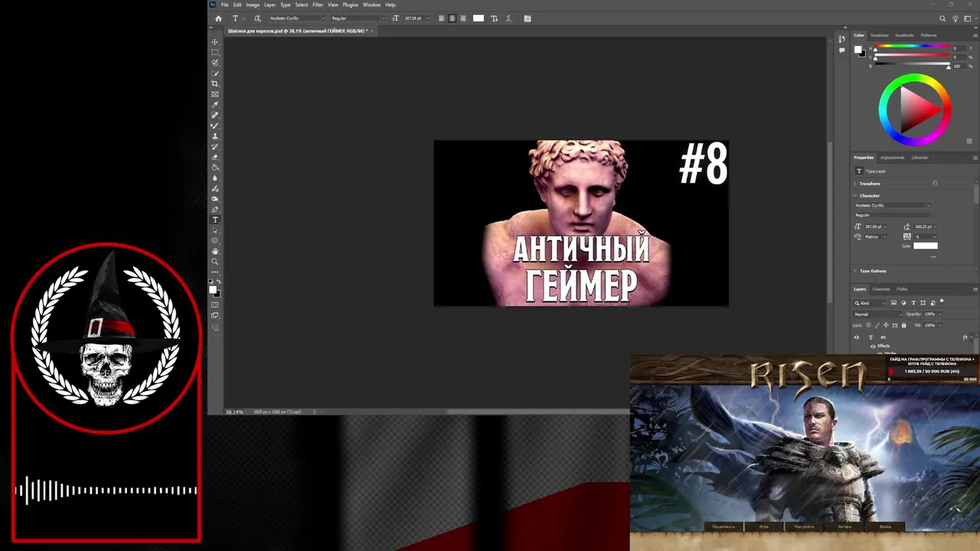Click Продолжить in Risen game menu
The height and width of the screenshot is (551, 980).
(724, 527)
